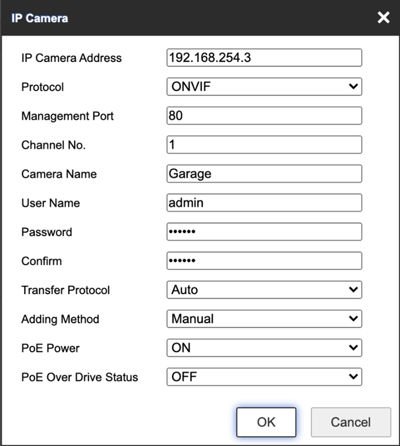Image resolution: width=400 pixels, height=446 pixels.
Task: Open the PoE Power ON dropdown
Action: pos(264,348)
